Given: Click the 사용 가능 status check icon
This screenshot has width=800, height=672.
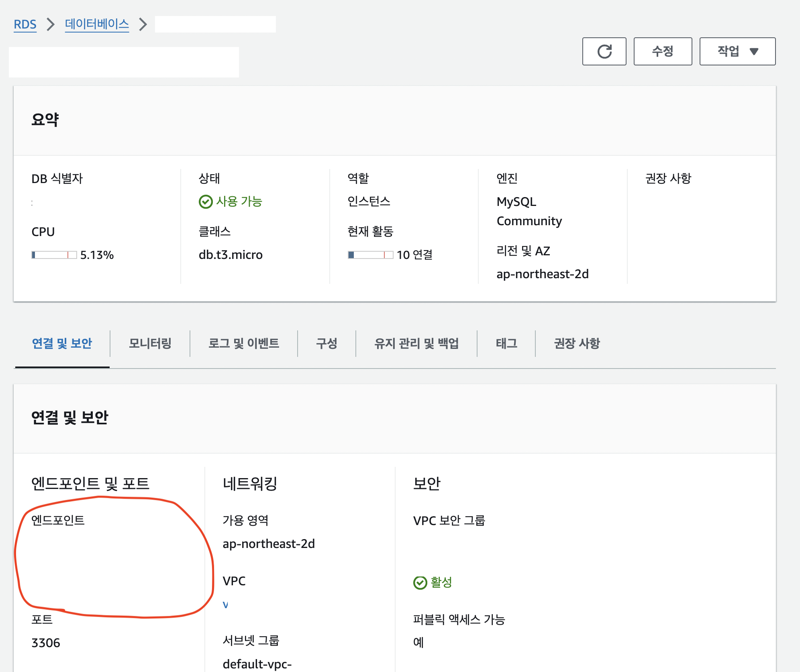Looking at the screenshot, I should (206, 202).
